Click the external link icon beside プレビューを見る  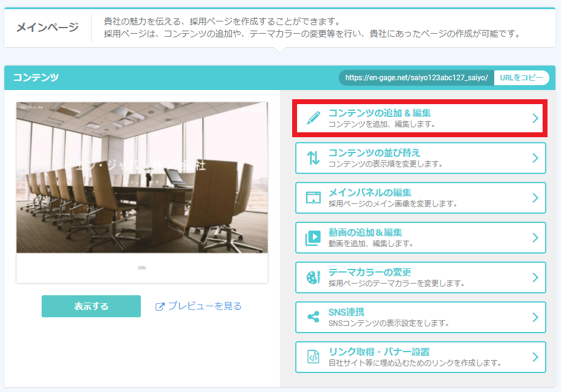pyautogui.click(x=160, y=306)
